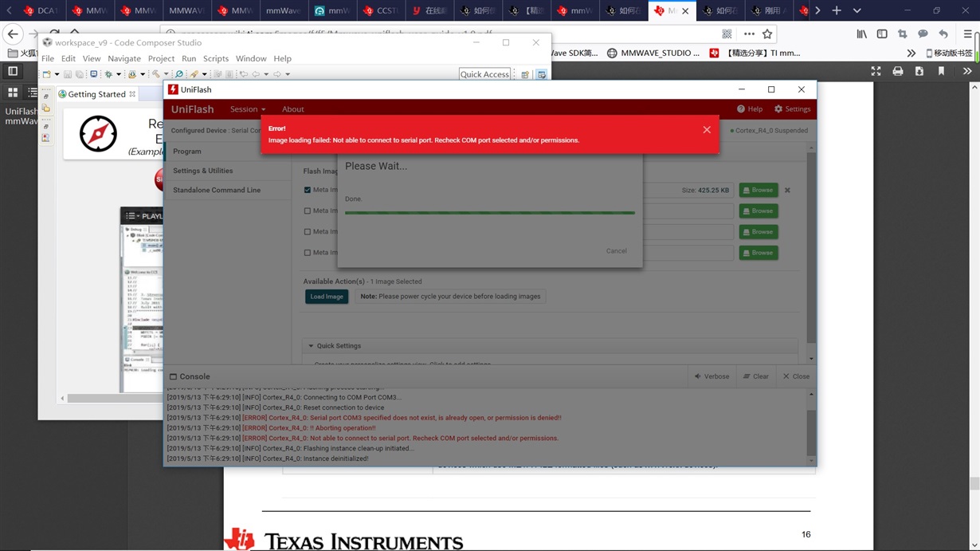This screenshot has height=551, width=980.
Task: Click the CCS build hammer icon
Action: click(x=156, y=74)
